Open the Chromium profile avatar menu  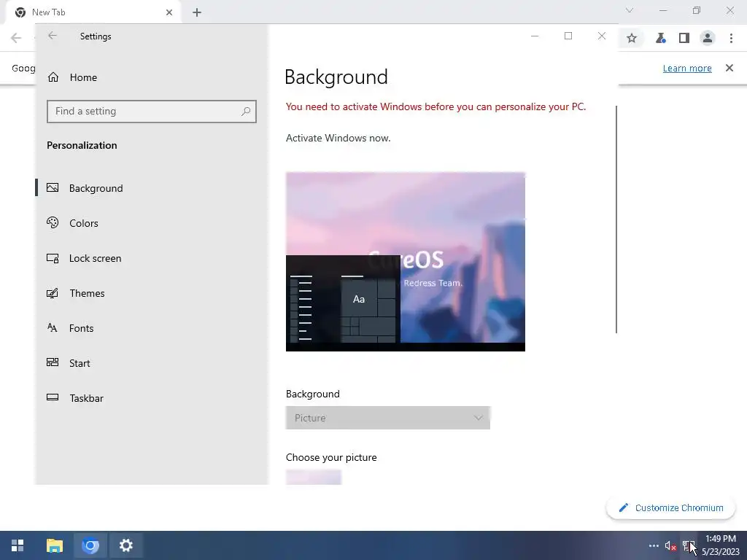pos(708,38)
